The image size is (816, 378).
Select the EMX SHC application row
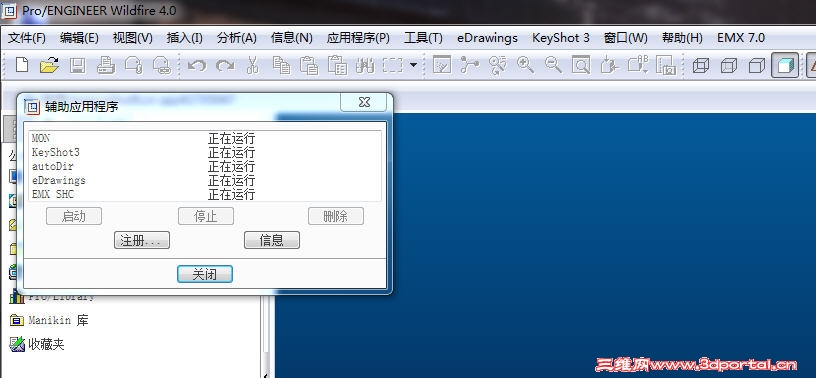pyautogui.click(x=205, y=195)
